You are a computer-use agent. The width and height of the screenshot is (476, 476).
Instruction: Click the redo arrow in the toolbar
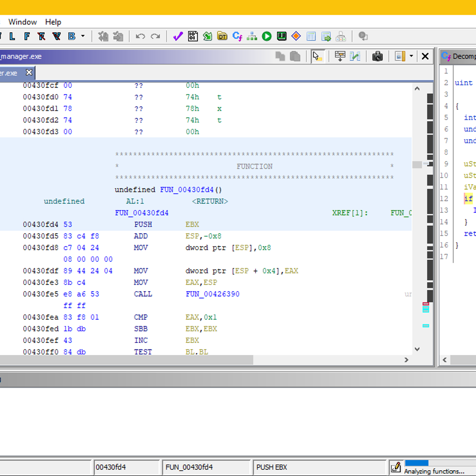pyautogui.click(x=155, y=36)
